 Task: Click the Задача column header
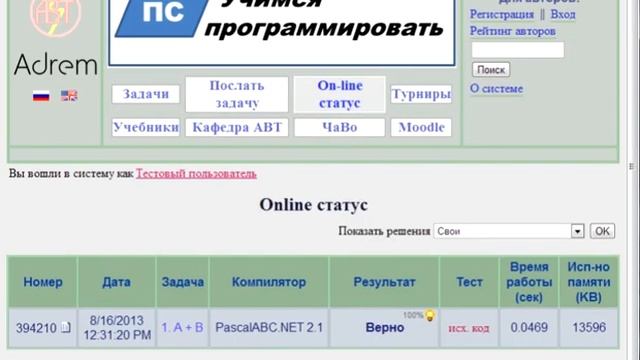(182, 282)
